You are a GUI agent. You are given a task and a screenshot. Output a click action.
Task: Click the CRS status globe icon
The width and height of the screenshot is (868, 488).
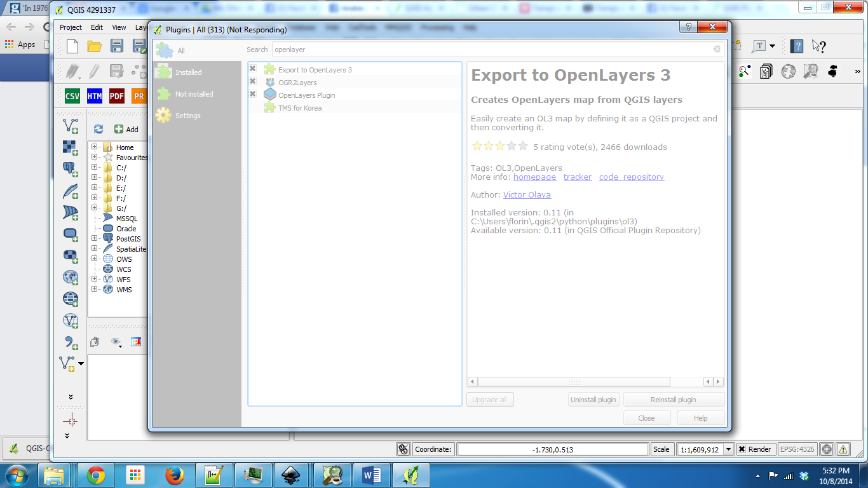827,449
